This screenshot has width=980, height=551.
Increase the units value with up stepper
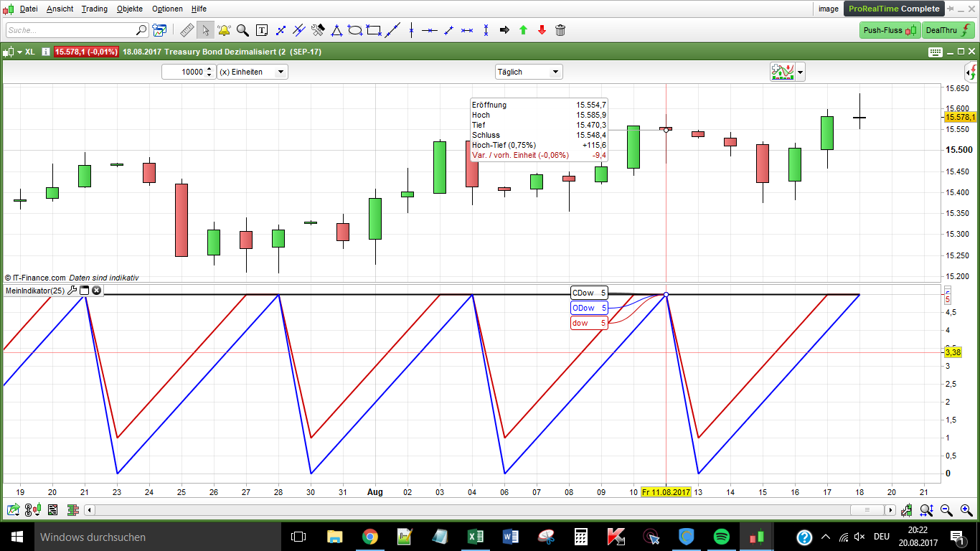click(x=209, y=69)
